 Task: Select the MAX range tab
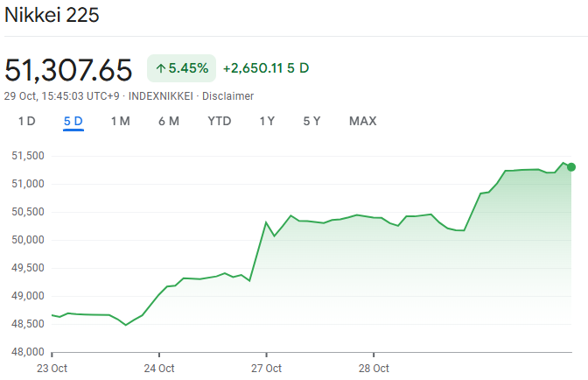(362, 121)
